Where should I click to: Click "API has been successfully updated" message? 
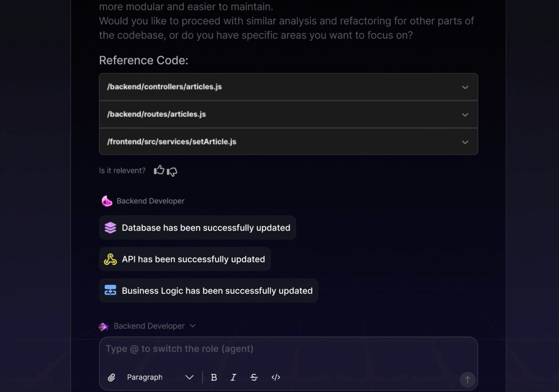pos(193,259)
